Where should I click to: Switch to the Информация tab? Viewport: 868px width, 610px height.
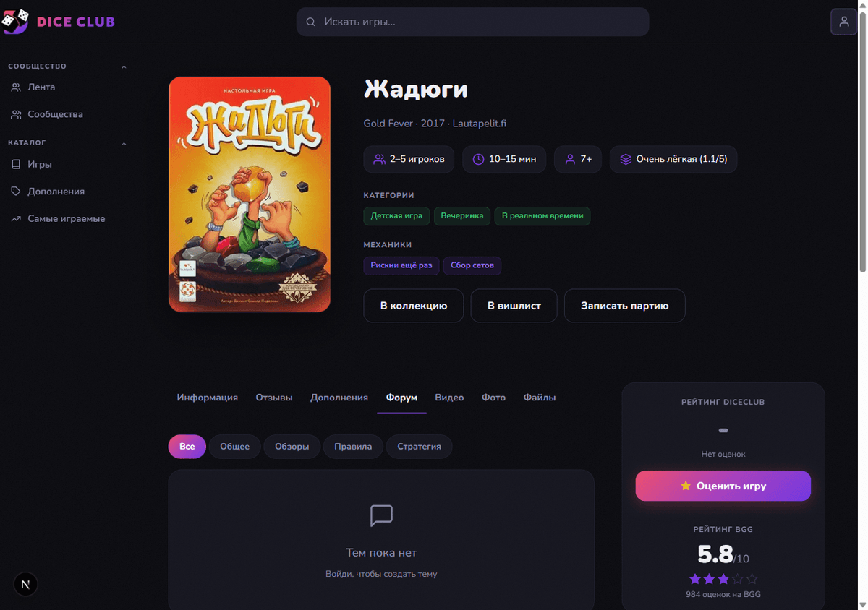point(208,398)
